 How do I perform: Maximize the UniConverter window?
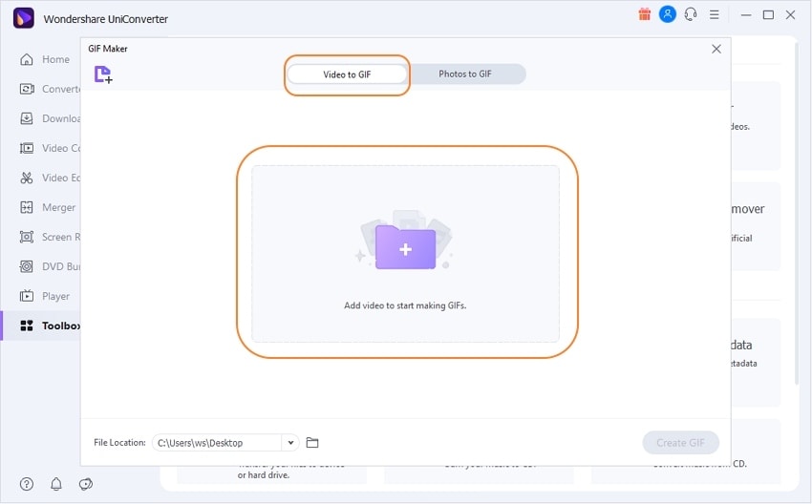click(768, 15)
